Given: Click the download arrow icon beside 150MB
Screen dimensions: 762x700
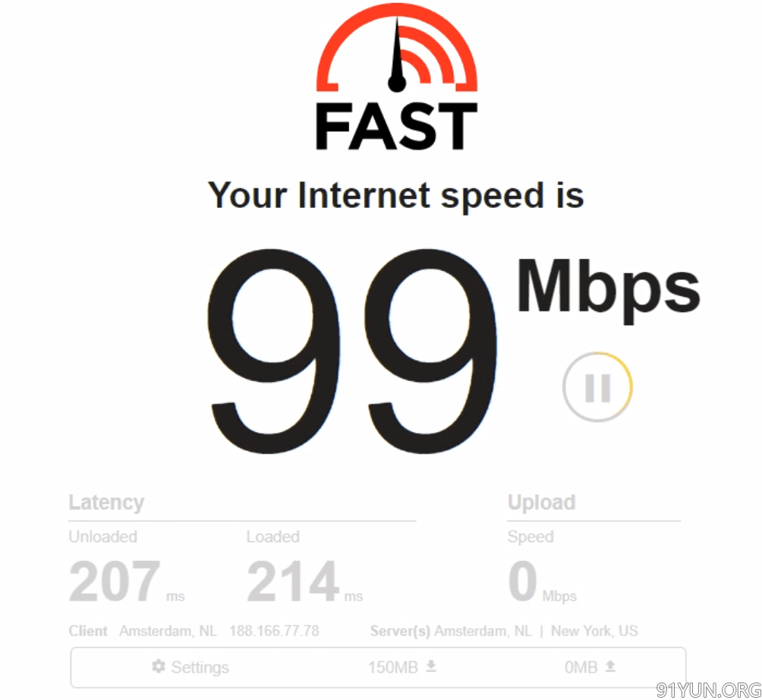Looking at the screenshot, I should point(430,667).
